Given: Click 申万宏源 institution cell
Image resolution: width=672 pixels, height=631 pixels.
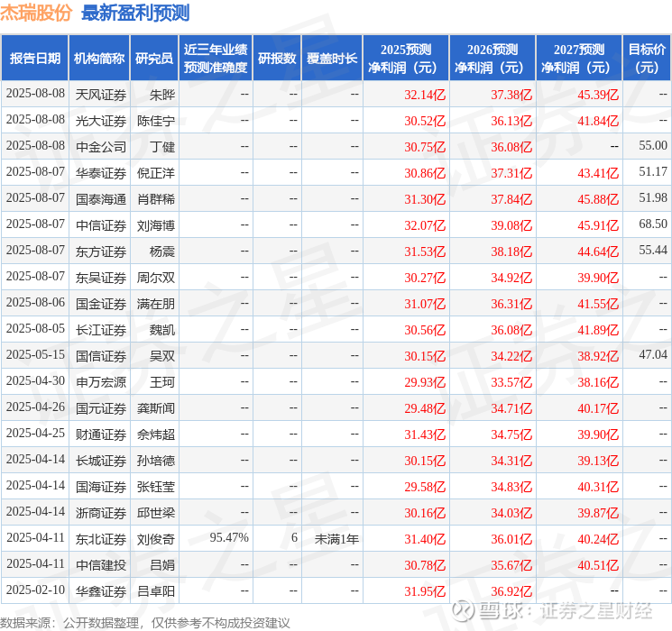Looking at the screenshot, I should tap(101, 382).
